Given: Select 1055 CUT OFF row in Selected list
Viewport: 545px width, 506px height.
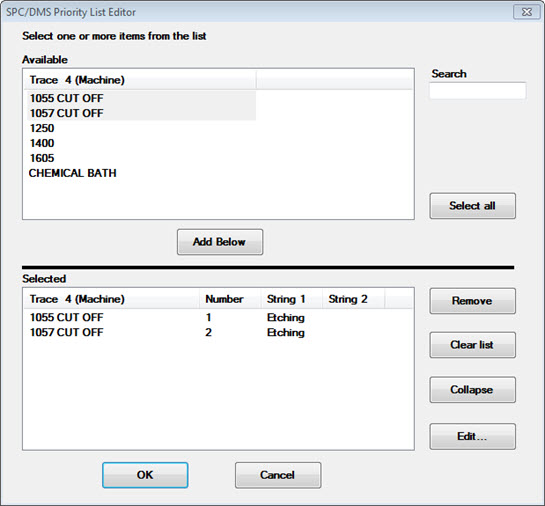Looking at the screenshot, I should [x=218, y=318].
